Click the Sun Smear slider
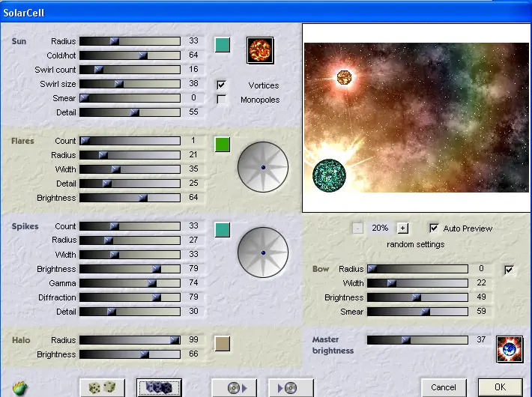This screenshot has height=397, width=532. coord(130,98)
